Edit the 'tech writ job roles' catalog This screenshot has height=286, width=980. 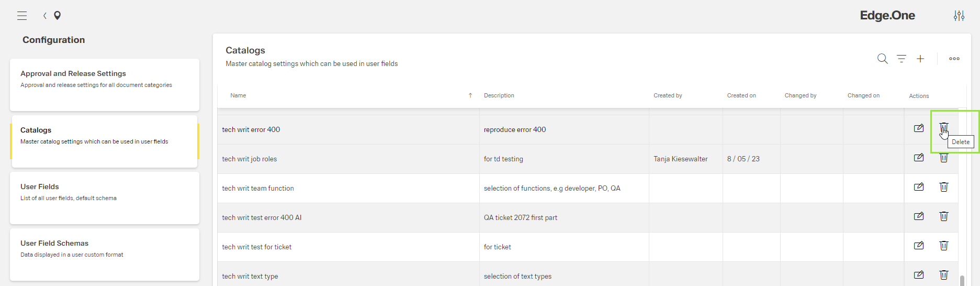click(918, 158)
